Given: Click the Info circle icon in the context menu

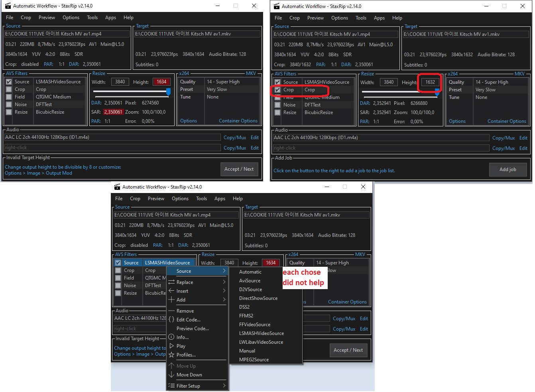Looking at the screenshot, I should click(171, 337).
